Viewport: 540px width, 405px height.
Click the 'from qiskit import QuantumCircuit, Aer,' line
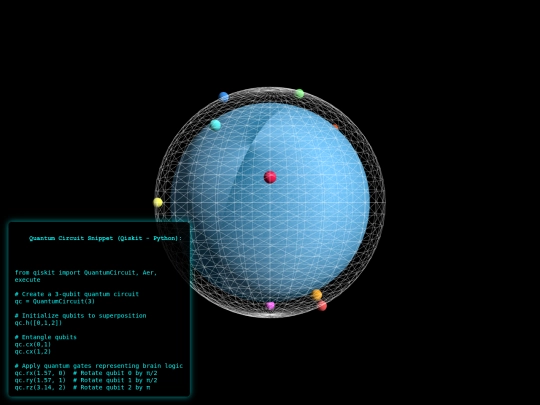click(x=86, y=272)
